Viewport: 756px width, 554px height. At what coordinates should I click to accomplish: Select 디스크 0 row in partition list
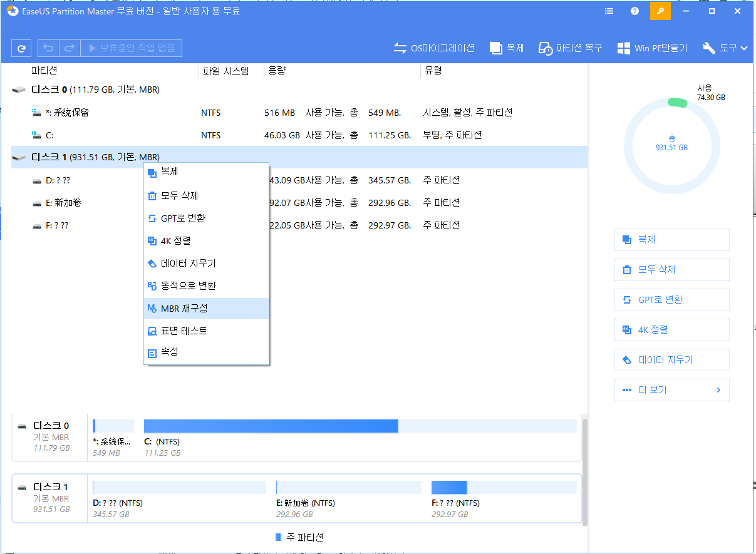299,90
